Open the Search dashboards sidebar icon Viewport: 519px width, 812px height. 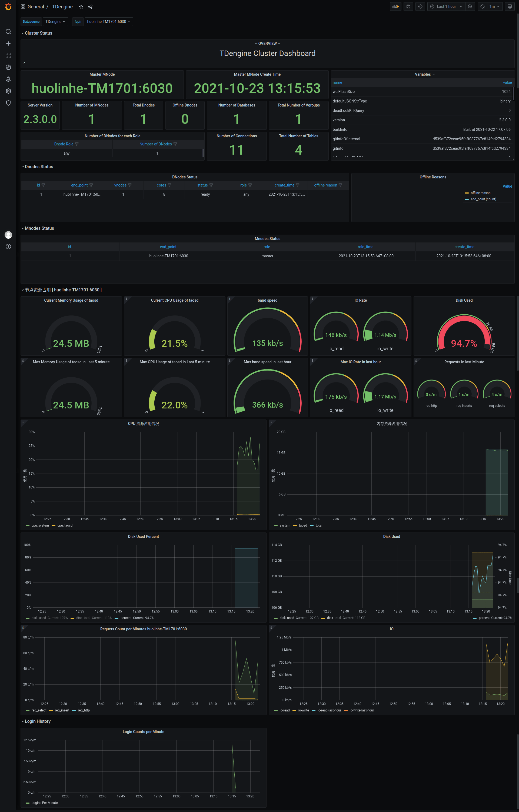point(8,32)
